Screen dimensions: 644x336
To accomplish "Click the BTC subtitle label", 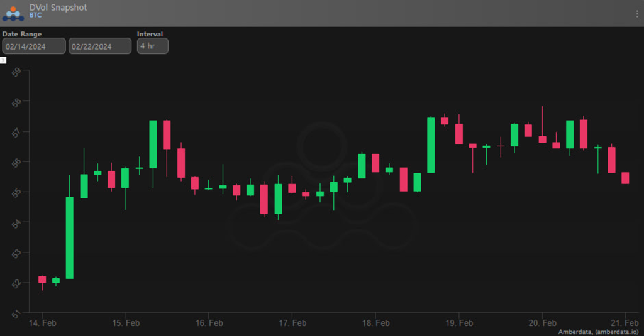I will 35,15.
